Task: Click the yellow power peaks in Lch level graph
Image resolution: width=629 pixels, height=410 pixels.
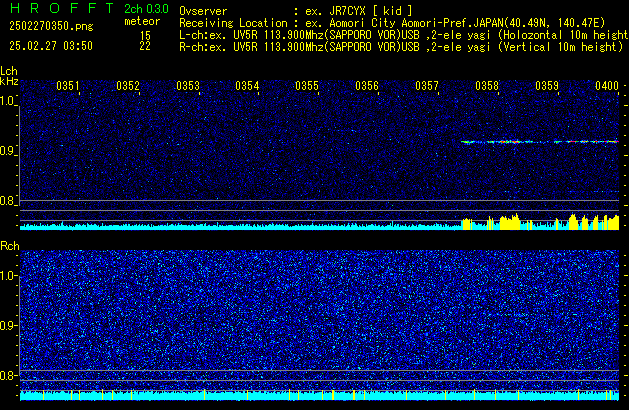Action: pos(540,222)
